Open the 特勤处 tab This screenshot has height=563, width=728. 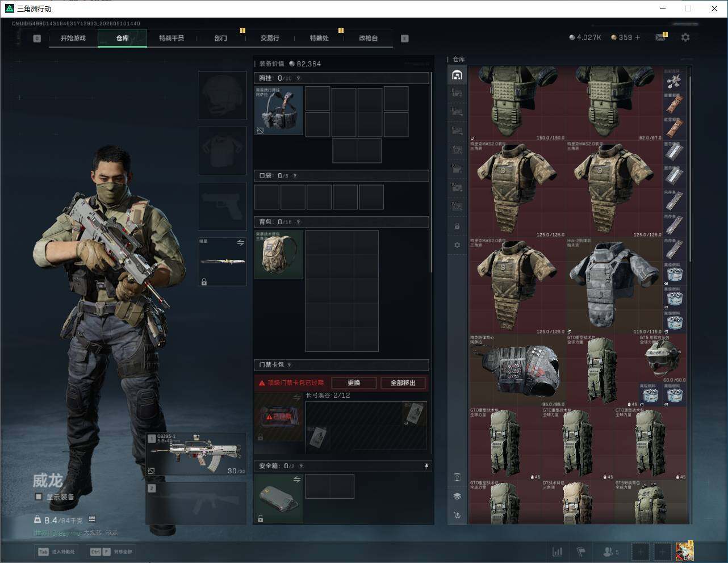(319, 38)
